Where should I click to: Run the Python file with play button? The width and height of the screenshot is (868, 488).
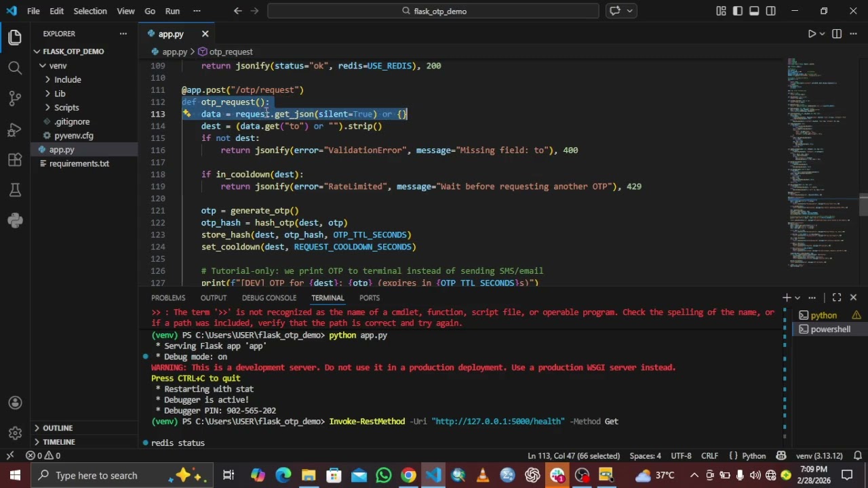[x=811, y=34]
